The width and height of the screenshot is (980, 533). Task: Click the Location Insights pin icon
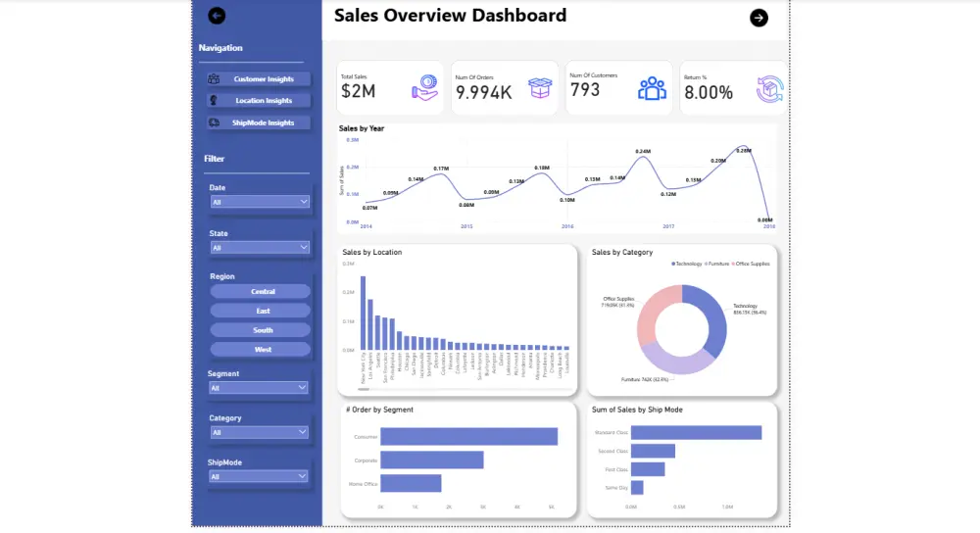coord(214,100)
